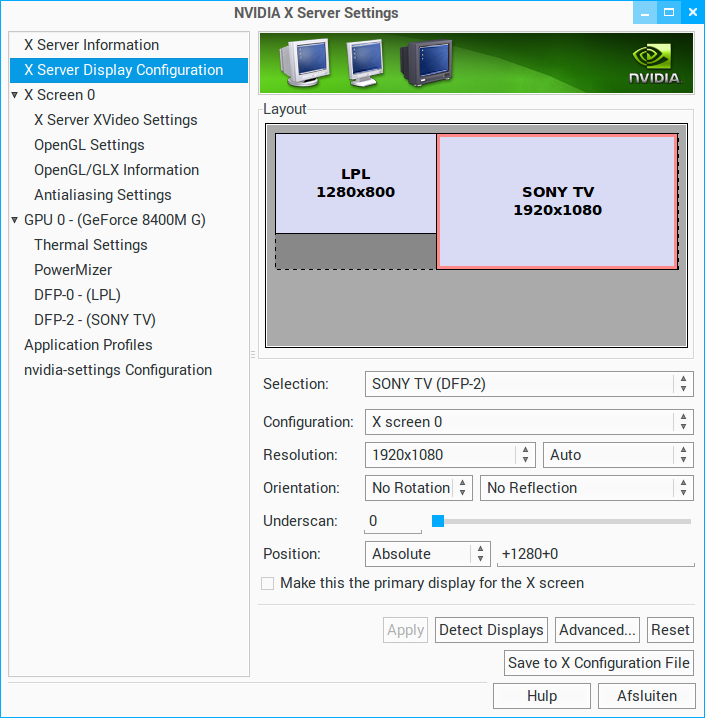Click Detect Displays button
The image size is (705, 718).
click(491, 630)
